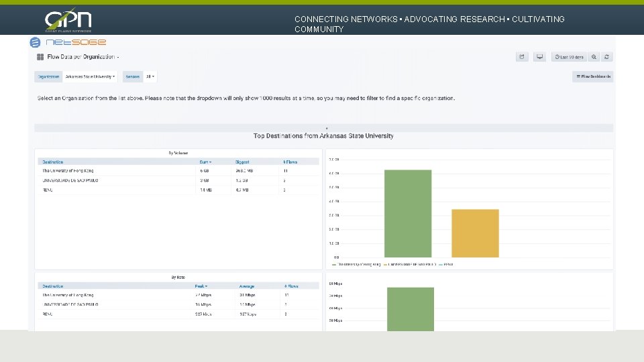Click the zoom out time range magnifier

594,57
